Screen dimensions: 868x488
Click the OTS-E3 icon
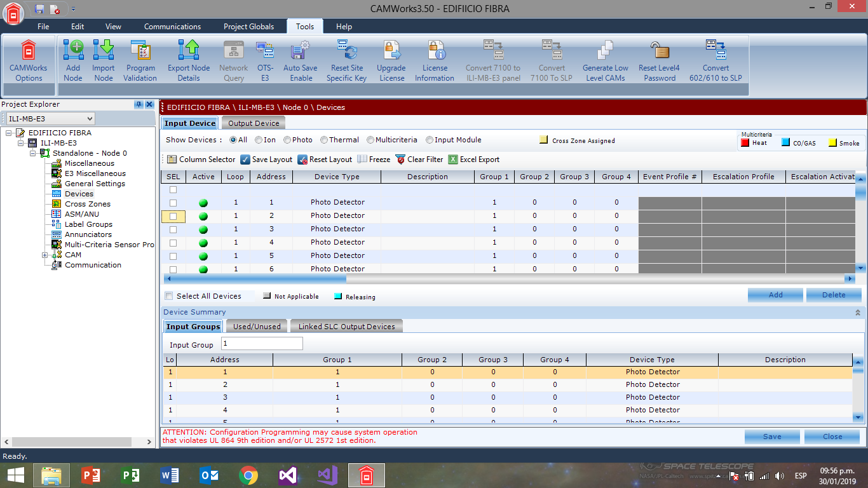(x=264, y=50)
